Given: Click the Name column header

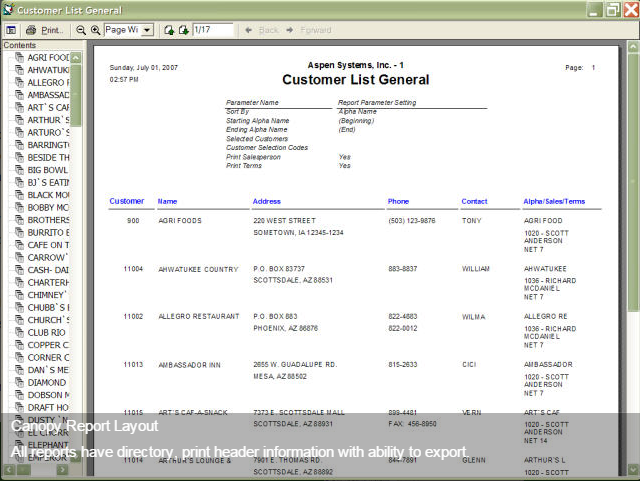Looking at the screenshot, I should (167, 201).
